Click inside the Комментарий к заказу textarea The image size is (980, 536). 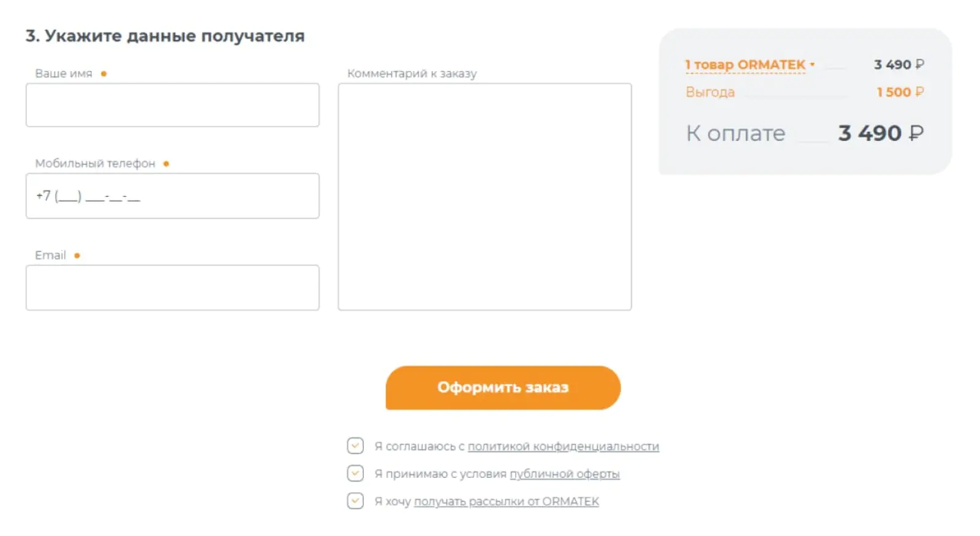(x=484, y=197)
